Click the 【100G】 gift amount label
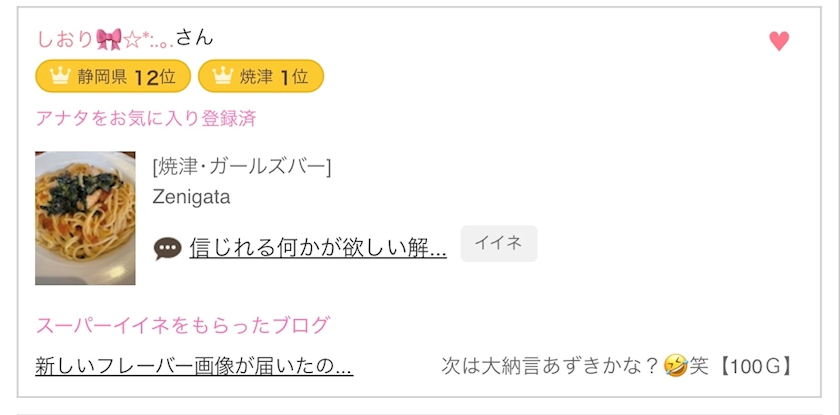 (x=756, y=367)
